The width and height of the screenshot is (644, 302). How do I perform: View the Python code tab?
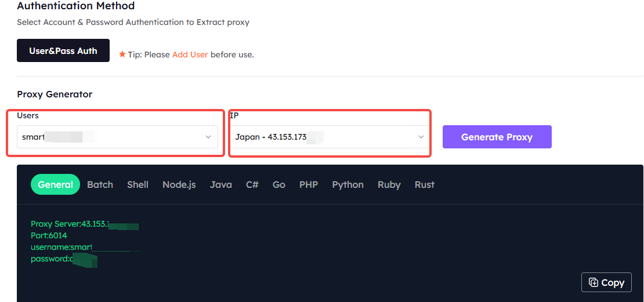click(348, 185)
